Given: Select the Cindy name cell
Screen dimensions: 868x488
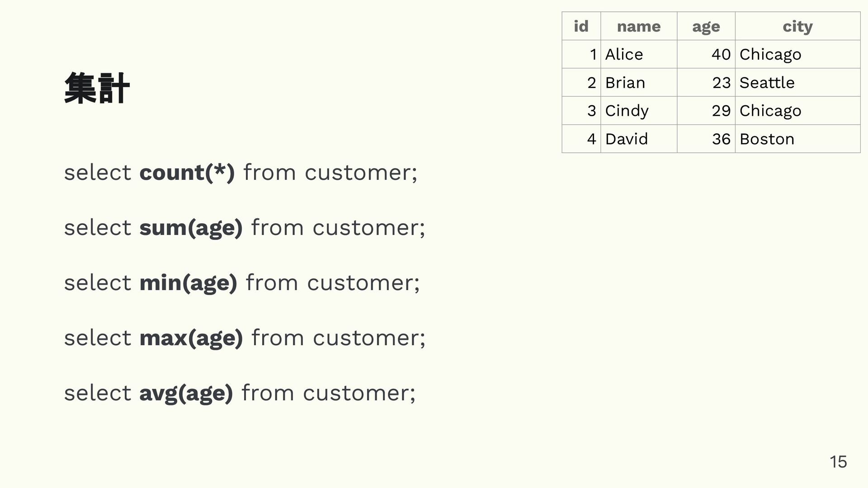Looking at the screenshot, I should [x=639, y=110].
